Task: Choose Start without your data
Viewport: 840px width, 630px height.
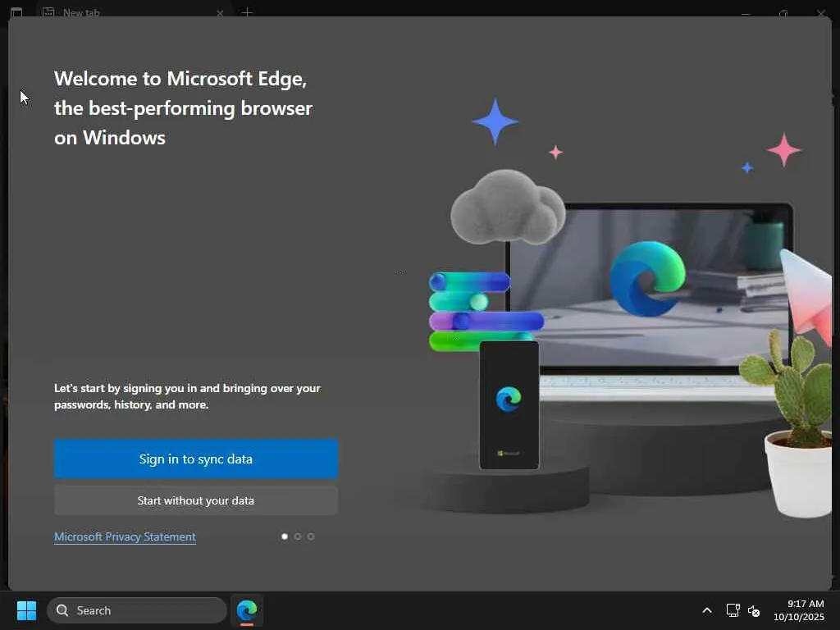Action: point(195,500)
